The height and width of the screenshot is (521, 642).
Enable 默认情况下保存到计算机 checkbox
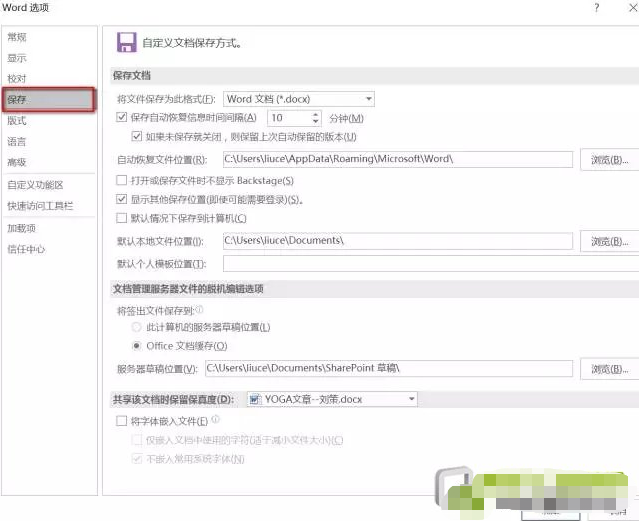point(121,218)
